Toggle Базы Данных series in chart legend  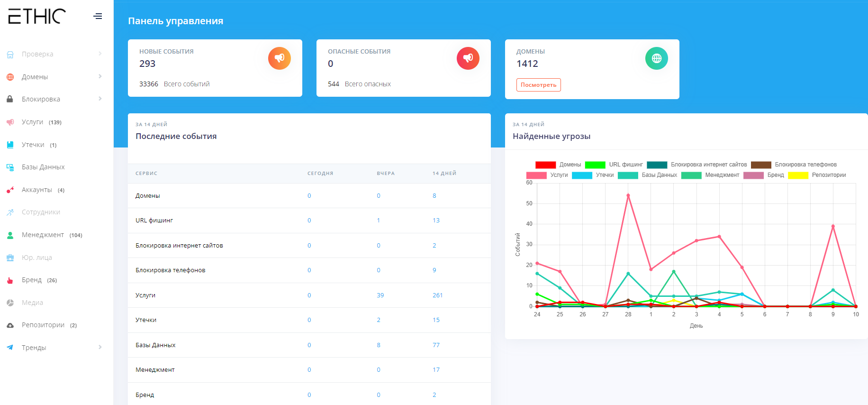click(x=647, y=175)
